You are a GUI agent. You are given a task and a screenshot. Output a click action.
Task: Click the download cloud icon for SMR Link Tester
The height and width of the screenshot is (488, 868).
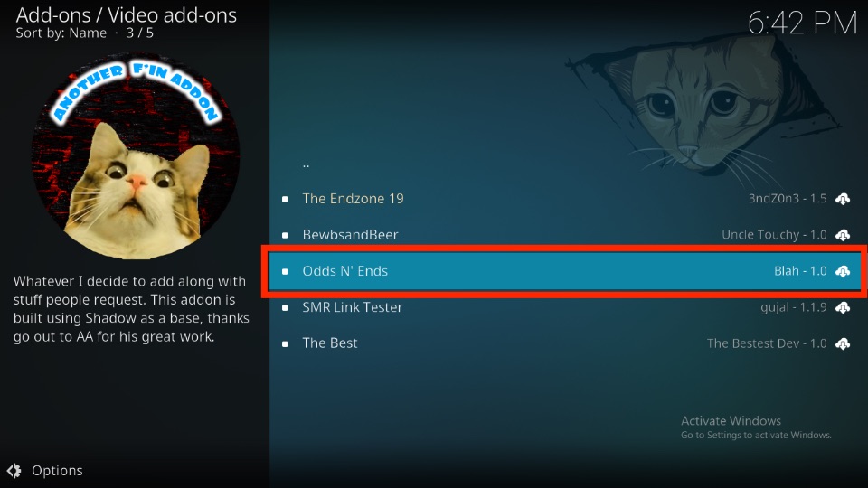pos(843,307)
